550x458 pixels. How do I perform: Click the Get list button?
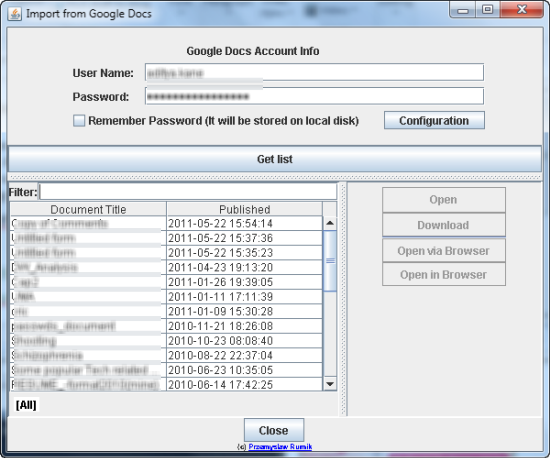point(275,159)
